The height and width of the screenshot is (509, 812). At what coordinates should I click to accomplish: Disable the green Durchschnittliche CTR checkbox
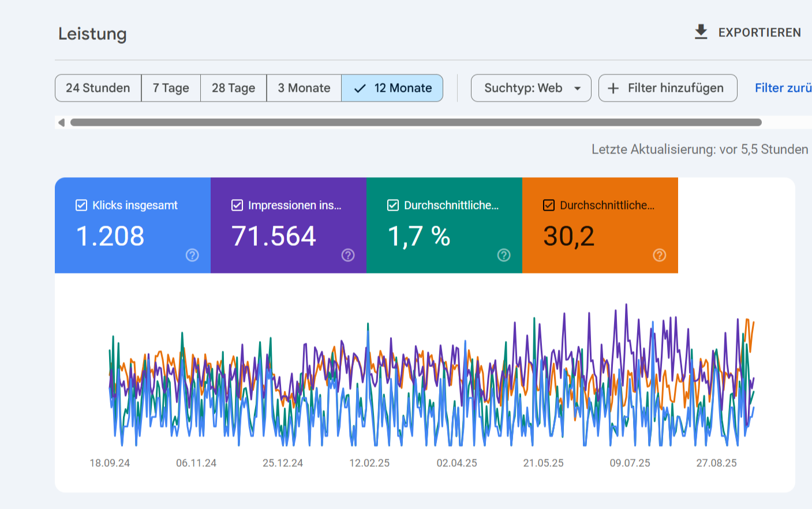pos(393,205)
